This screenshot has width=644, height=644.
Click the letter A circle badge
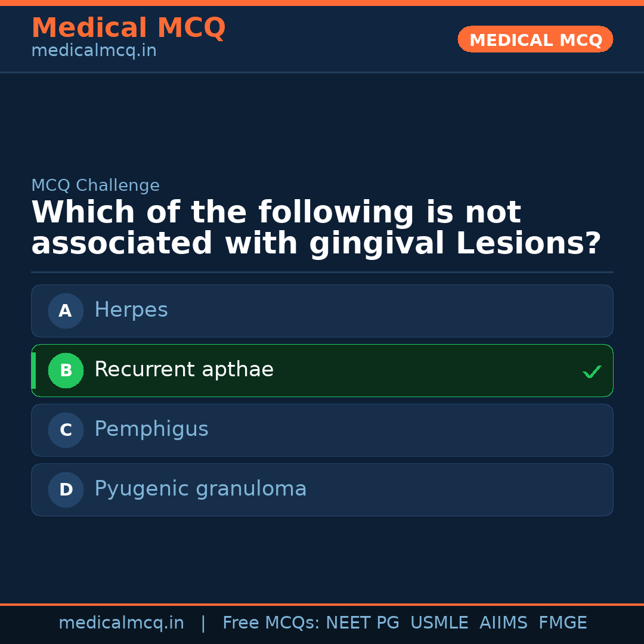(66, 311)
